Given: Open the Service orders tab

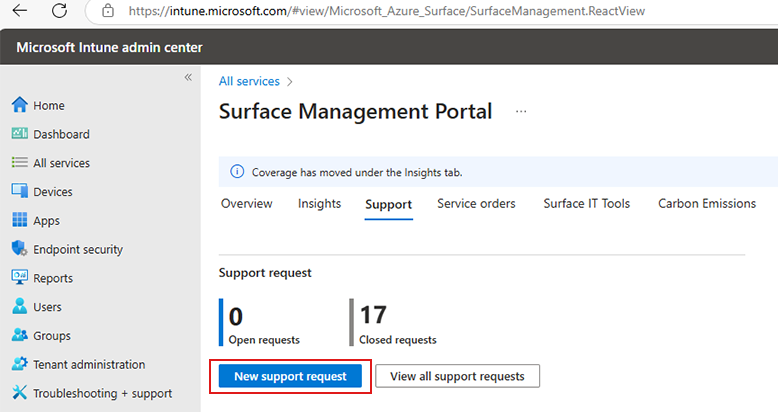Looking at the screenshot, I should click(476, 204).
